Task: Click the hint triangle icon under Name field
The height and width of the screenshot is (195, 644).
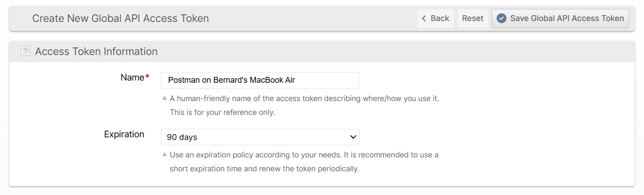Action: click(165, 98)
